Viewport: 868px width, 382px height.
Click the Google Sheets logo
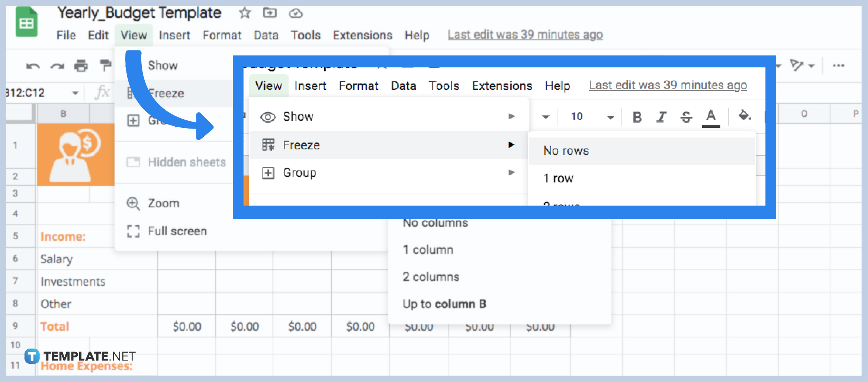pos(26,22)
